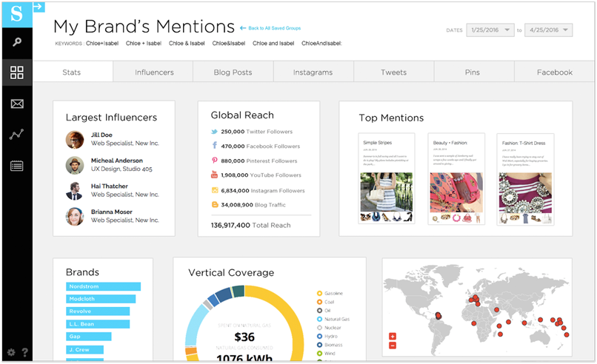The height and width of the screenshot is (364, 597).
Task: Click the J. Crew brand bar
Action: (84, 349)
